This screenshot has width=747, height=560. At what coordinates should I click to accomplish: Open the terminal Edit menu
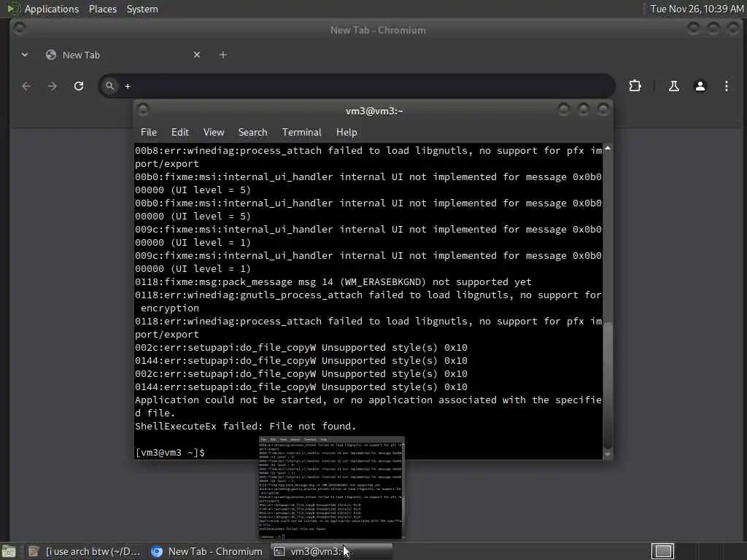tap(179, 133)
